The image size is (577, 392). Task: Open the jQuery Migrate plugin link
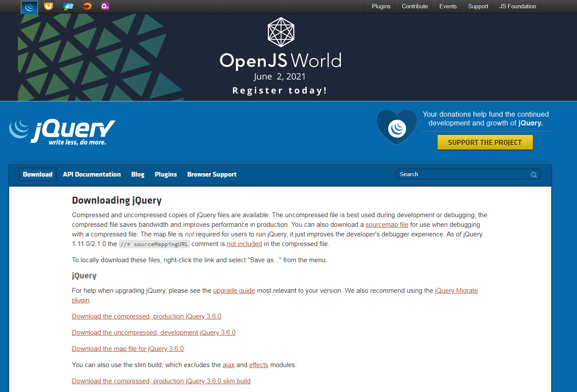(456, 291)
